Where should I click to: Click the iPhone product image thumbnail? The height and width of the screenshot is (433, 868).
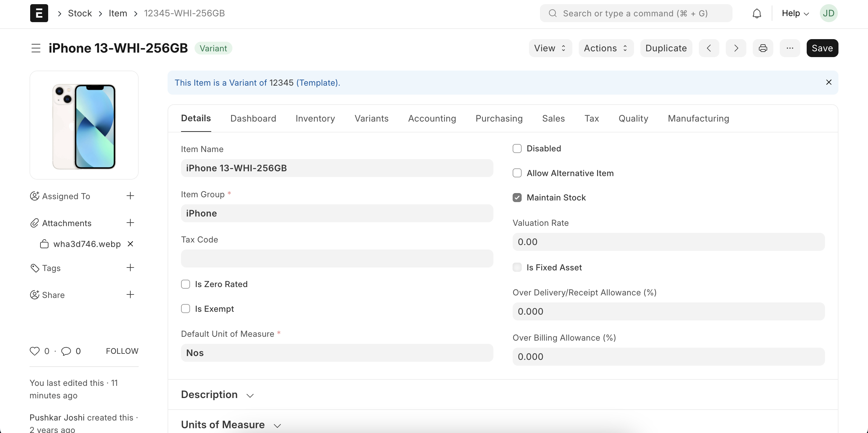tap(84, 125)
